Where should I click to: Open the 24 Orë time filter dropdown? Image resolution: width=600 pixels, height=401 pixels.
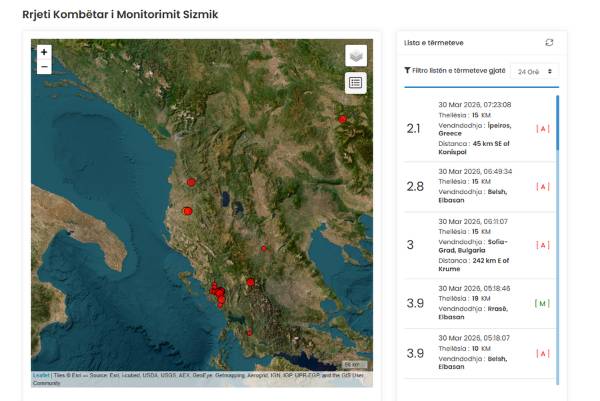point(534,71)
